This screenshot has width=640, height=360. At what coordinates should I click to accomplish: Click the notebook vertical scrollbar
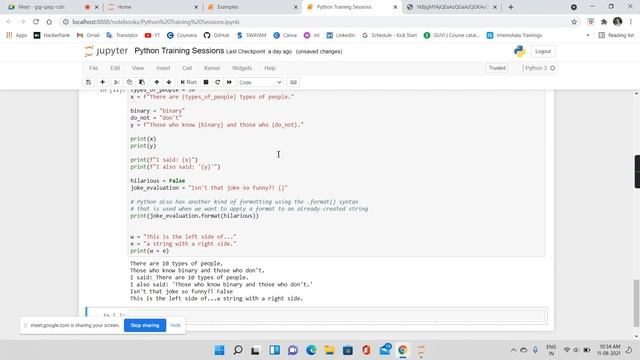pos(636,303)
